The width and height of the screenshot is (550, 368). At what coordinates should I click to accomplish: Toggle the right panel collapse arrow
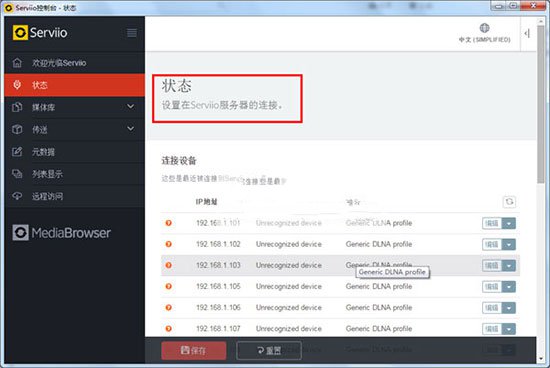pyautogui.click(x=527, y=33)
